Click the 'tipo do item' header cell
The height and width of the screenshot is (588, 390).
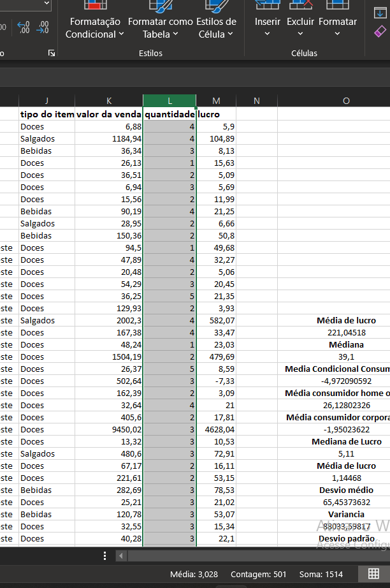[x=47, y=114]
